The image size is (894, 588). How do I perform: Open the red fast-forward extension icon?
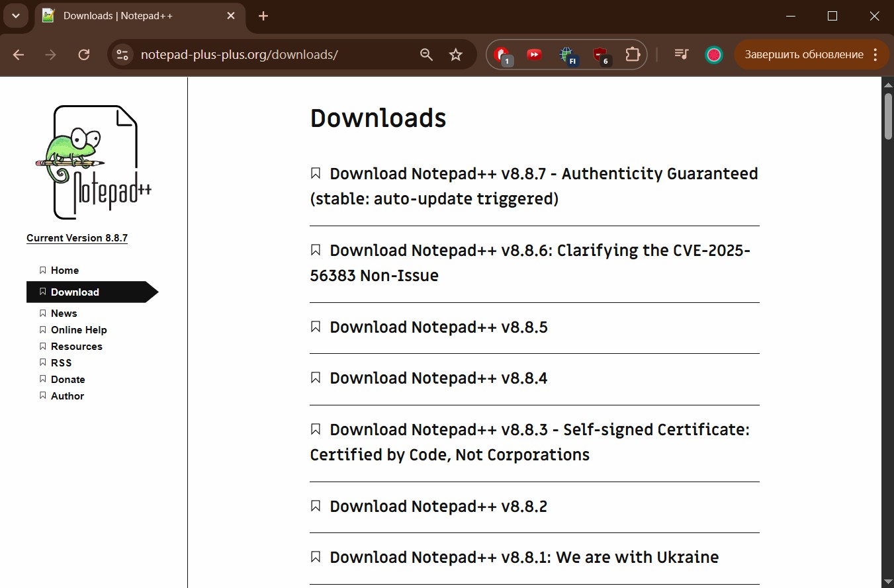(x=534, y=54)
